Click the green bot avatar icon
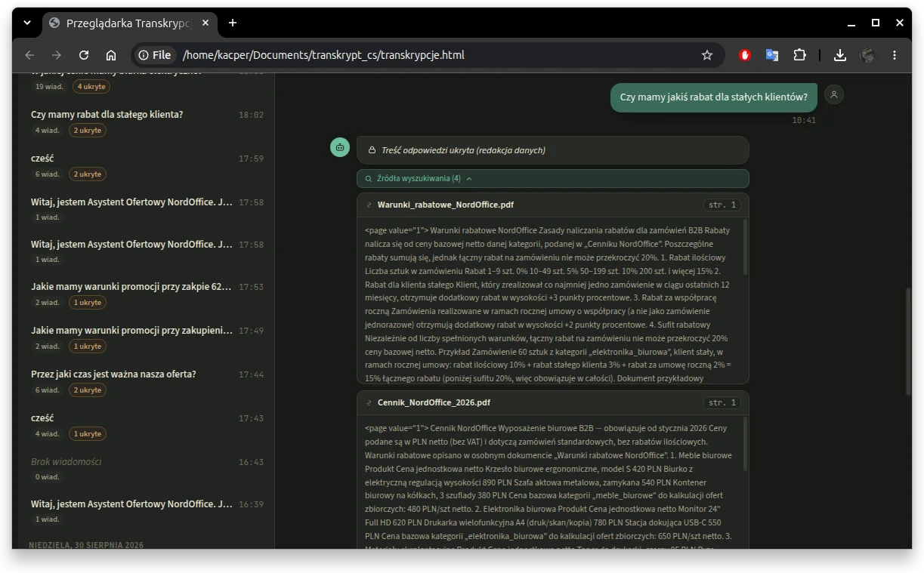The width and height of the screenshot is (924, 573). pos(340,147)
